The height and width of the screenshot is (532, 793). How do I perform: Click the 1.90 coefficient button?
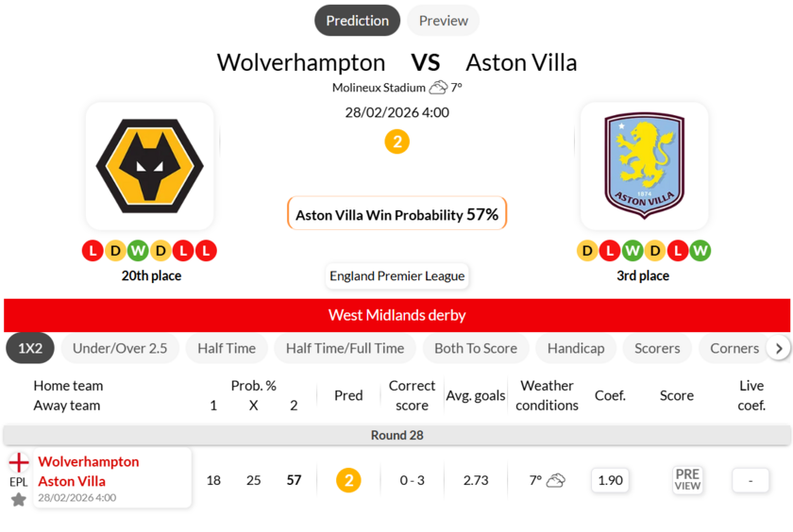[x=611, y=480]
